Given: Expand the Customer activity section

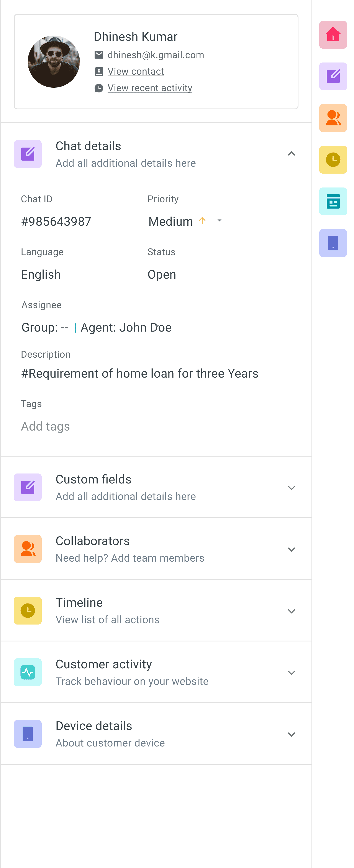Looking at the screenshot, I should coord(291,673).
